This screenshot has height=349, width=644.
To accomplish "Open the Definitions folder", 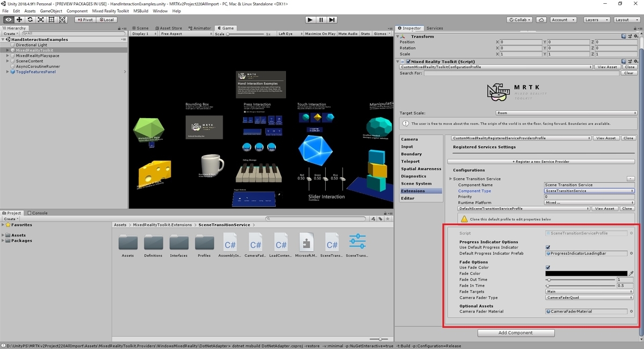I will click(153, 242).
